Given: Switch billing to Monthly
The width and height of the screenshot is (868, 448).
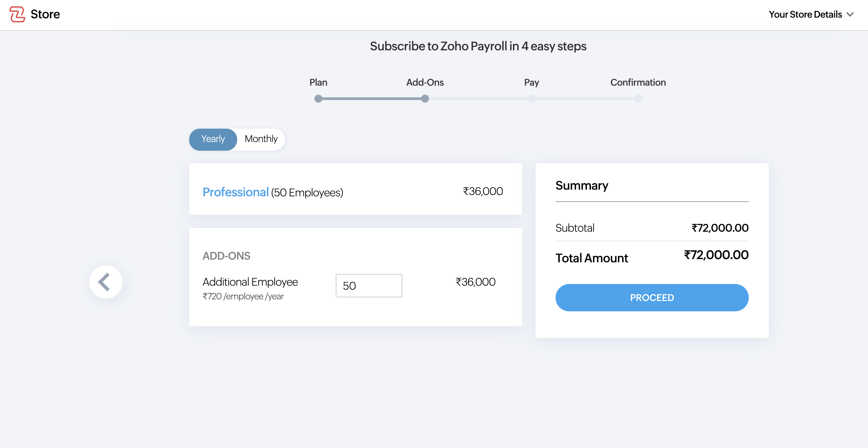Looking at the screenshot, I should (261, 139).
